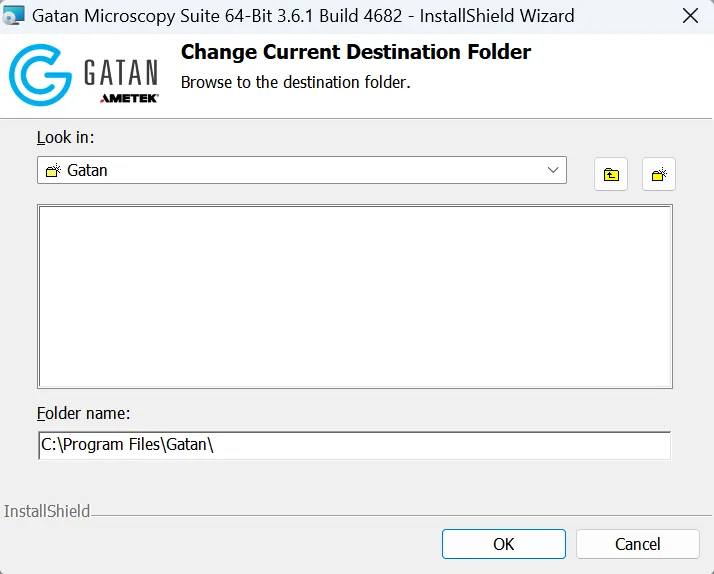
Task: Click the AMETEK logo text under GATAN
Action: [x=129, y=98]
